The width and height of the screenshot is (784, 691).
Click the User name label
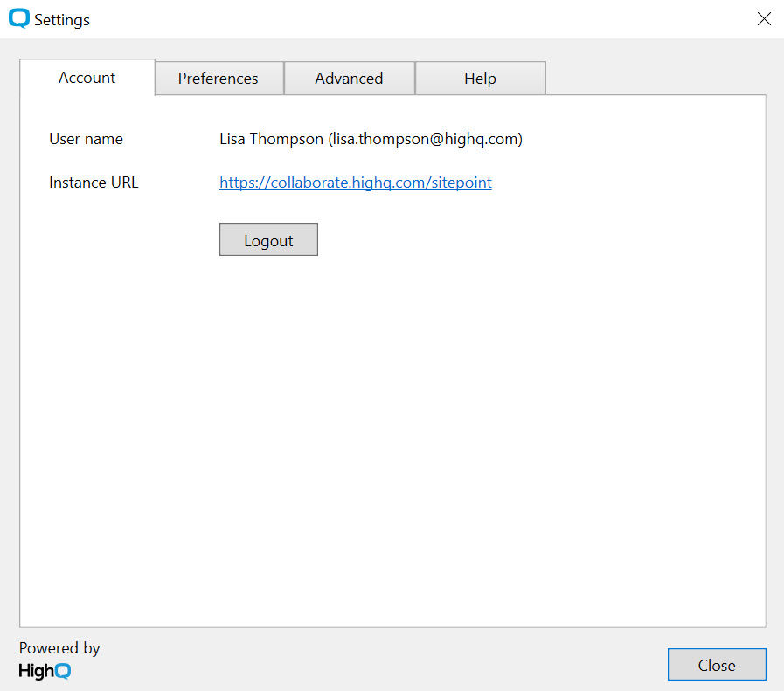coord(86,139)
